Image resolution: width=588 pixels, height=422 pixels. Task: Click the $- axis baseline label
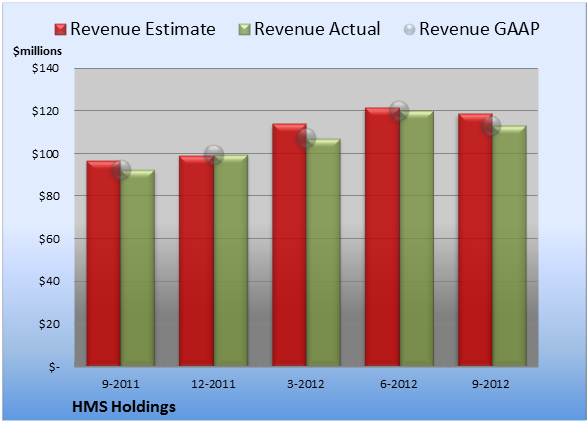[54, 366]
